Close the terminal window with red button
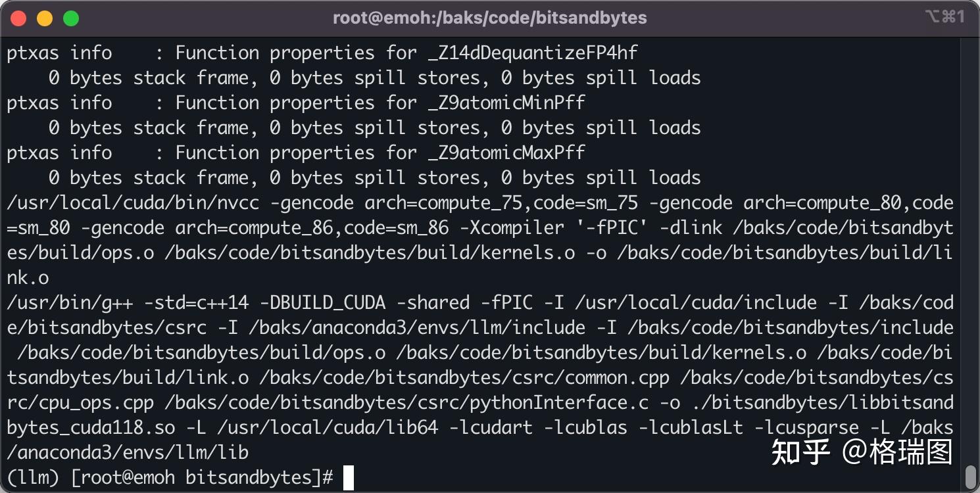This screenshot has width=980, height=493. click(x=18, y=18)
